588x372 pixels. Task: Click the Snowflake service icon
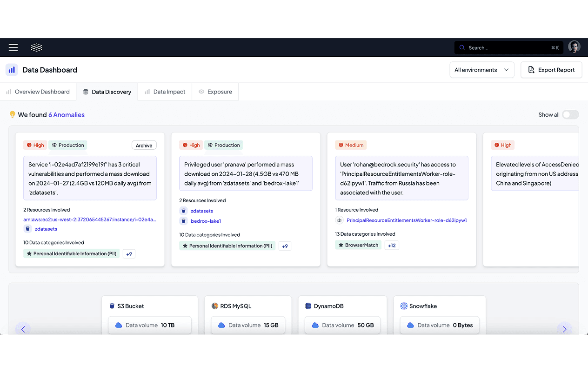[404, 306]
